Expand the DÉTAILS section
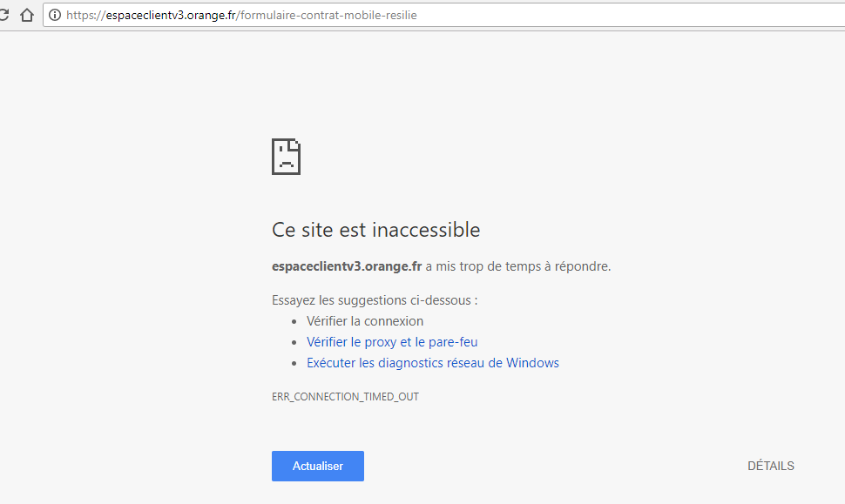 [x=770, y=466]
